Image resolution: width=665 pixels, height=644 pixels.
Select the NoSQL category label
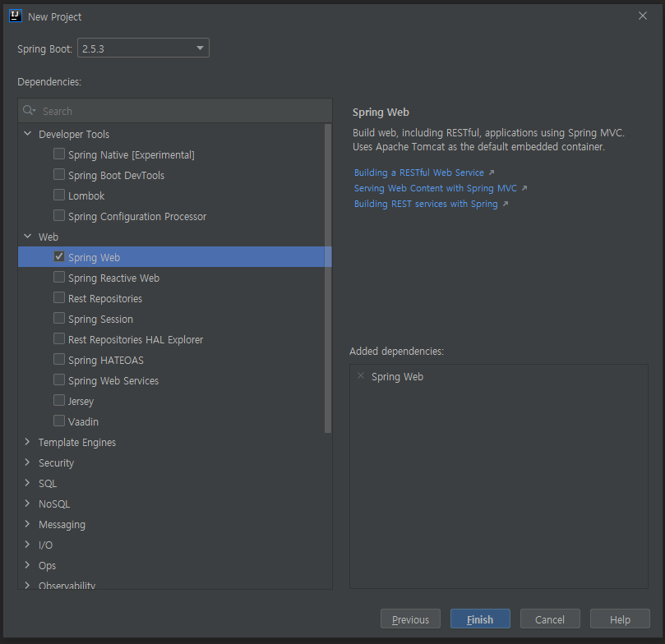54,504
